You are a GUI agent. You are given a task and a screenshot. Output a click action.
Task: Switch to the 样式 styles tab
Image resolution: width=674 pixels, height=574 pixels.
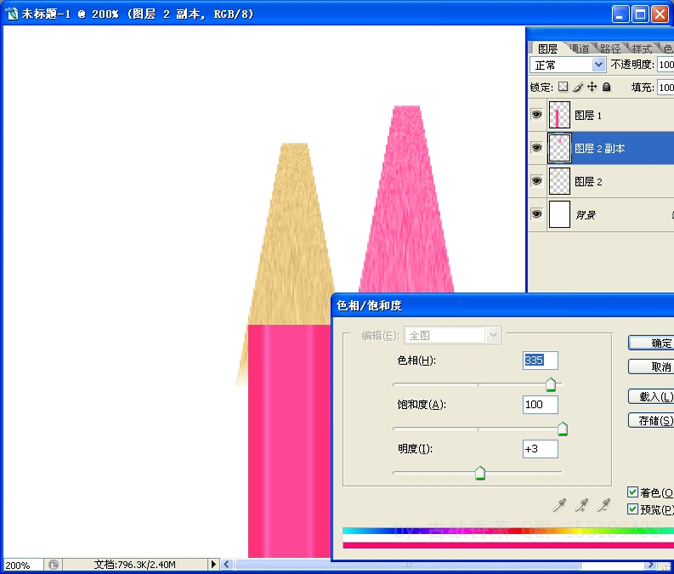[x=641, y=49]
